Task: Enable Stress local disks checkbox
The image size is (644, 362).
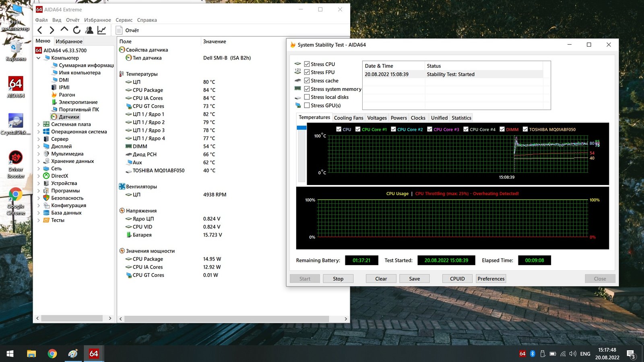Action: click(x=307, y=97)
